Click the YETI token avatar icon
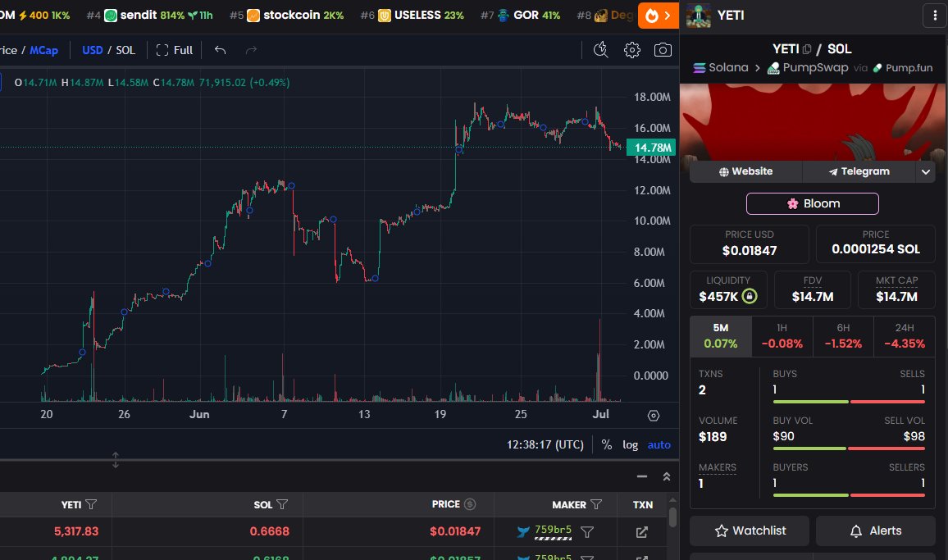Screen dimensions: 948x560 pos(699,16)
